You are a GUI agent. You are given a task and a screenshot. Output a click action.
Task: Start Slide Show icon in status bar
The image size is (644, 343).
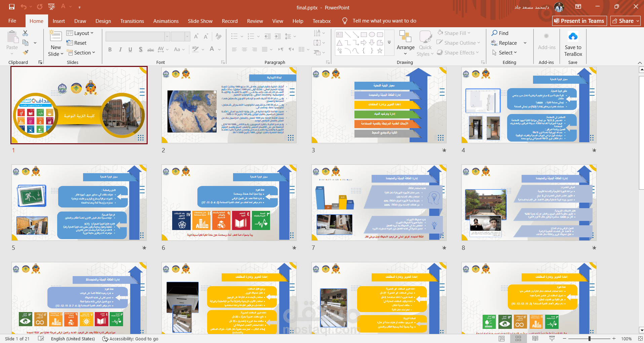click(x=552, y=339)
